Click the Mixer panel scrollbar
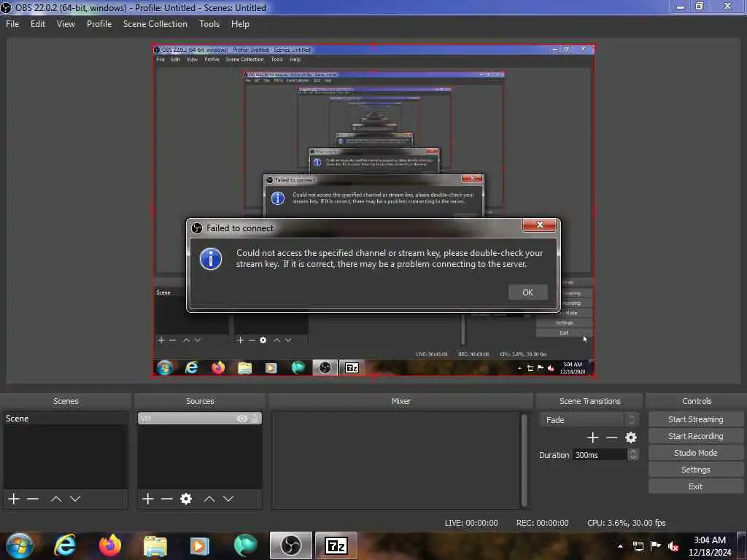Screen dimensions: 747x560 click(x=525, y=460)
